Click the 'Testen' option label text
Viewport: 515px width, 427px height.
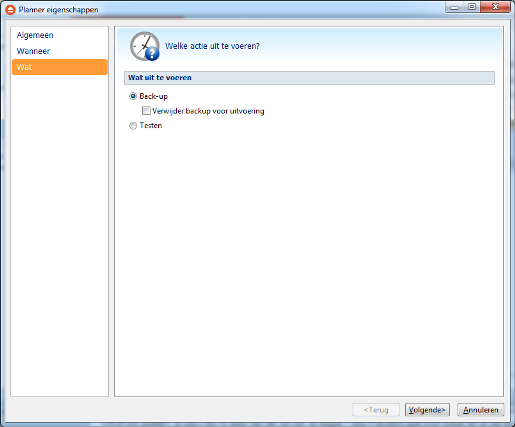(x=151, y=126)
